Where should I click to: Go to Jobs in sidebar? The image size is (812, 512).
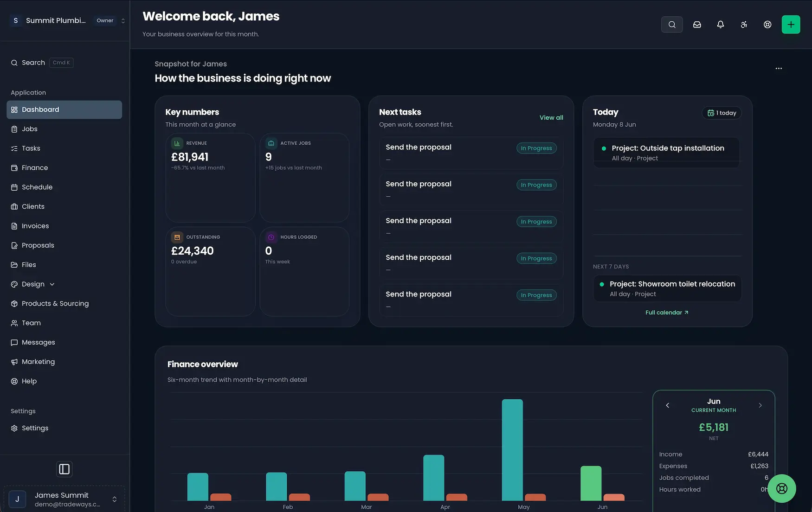[64, 129]
